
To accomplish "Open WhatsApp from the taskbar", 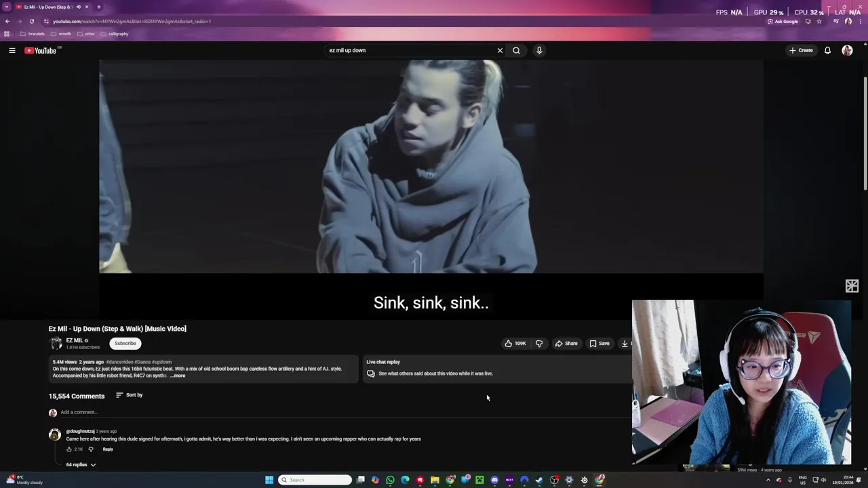I will point(390,480).
